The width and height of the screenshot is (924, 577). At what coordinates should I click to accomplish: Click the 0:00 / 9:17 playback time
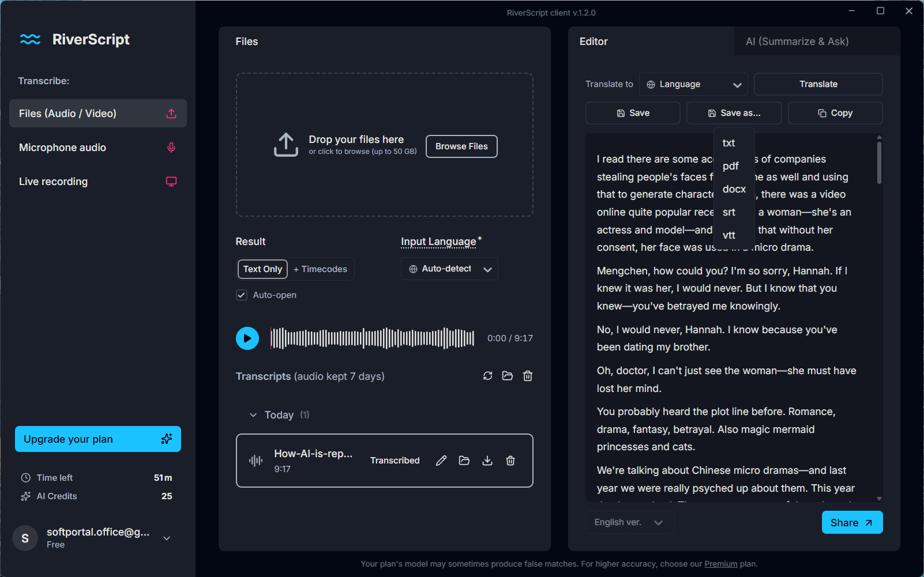pyautogui.click(x=510, y=338)
